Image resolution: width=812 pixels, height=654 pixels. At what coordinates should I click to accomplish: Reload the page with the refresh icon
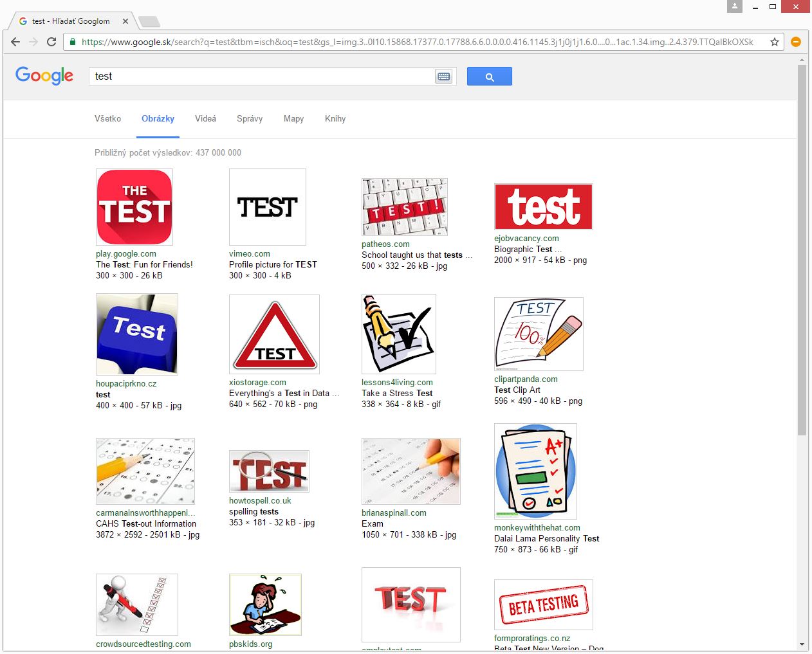pyautogui.click(x=51, y=42)
